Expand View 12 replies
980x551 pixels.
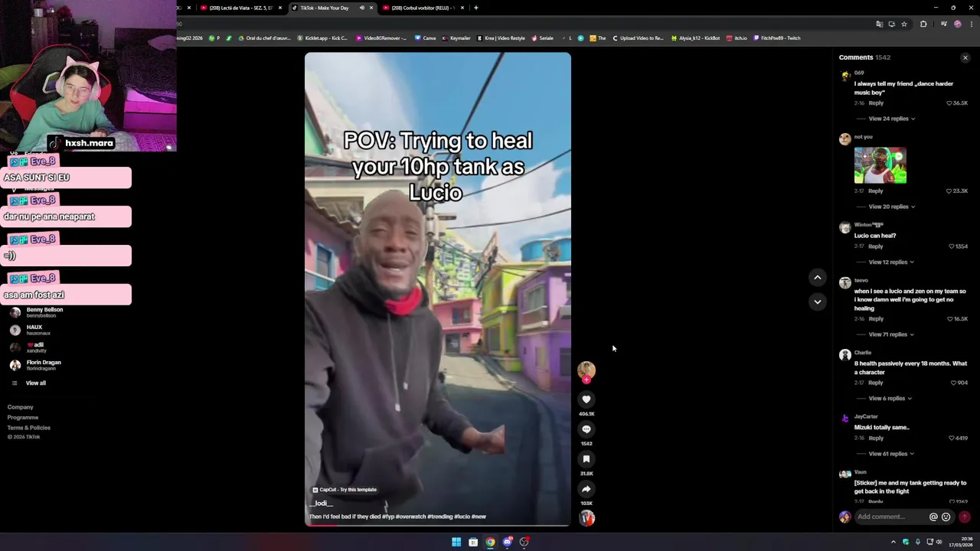(892, 262)
